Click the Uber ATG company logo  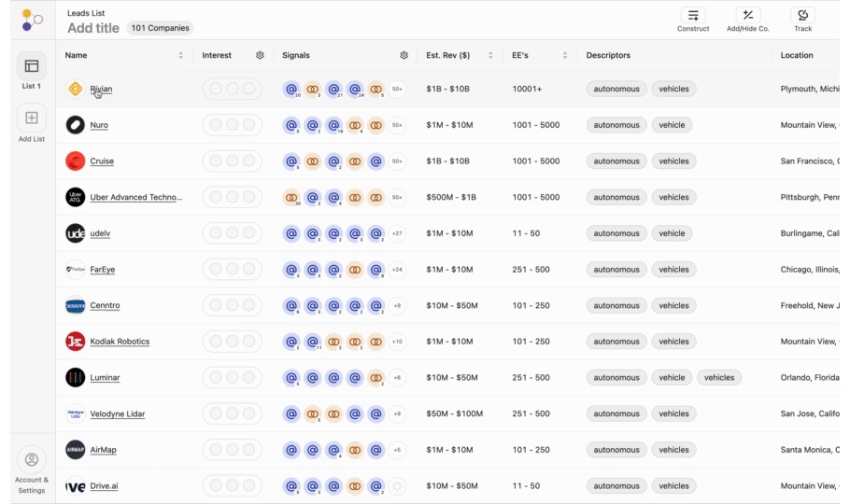(76, 197)
